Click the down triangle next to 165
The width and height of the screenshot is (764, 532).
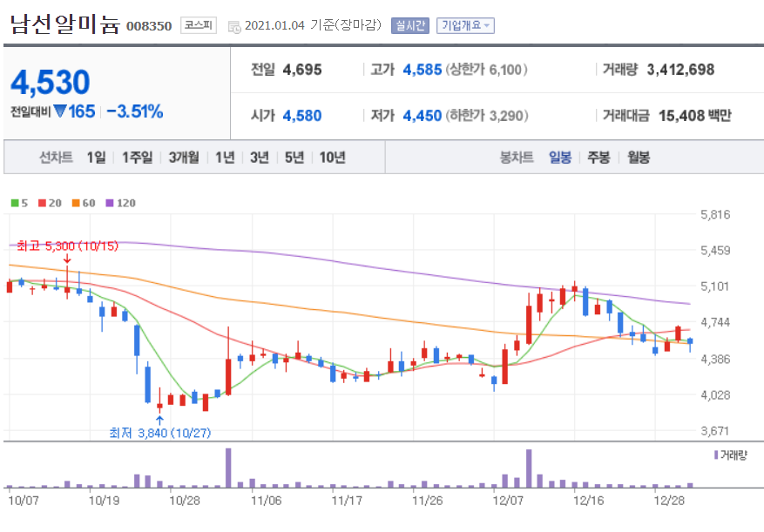pyautogui.click(x=60, y=111)
